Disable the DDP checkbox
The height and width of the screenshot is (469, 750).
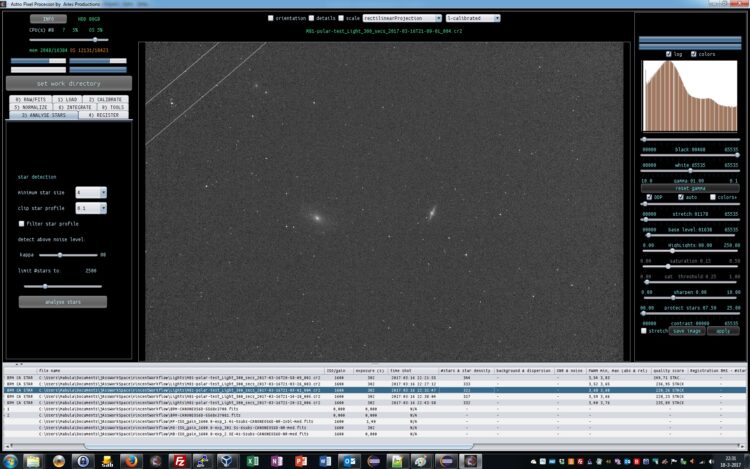(x=649, y=197)
